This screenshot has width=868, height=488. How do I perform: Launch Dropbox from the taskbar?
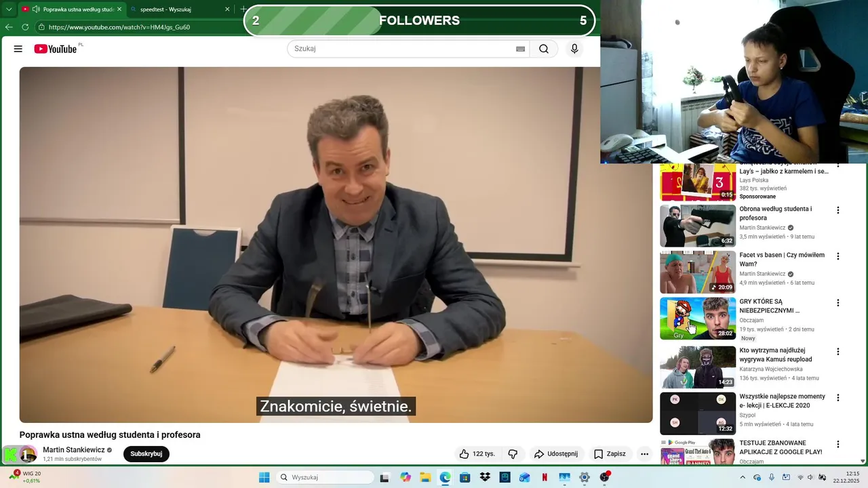click(x=485, y=477)
